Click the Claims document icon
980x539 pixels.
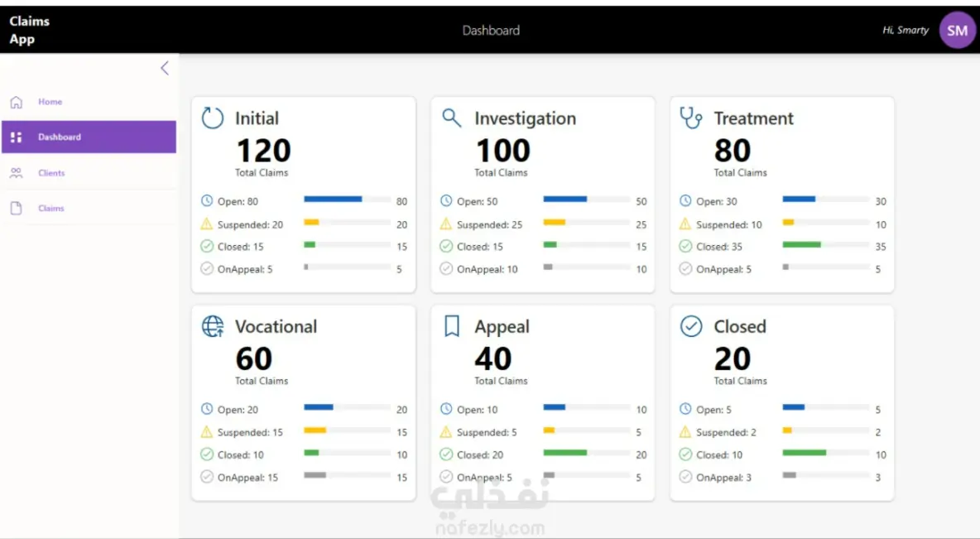(17, 208)
